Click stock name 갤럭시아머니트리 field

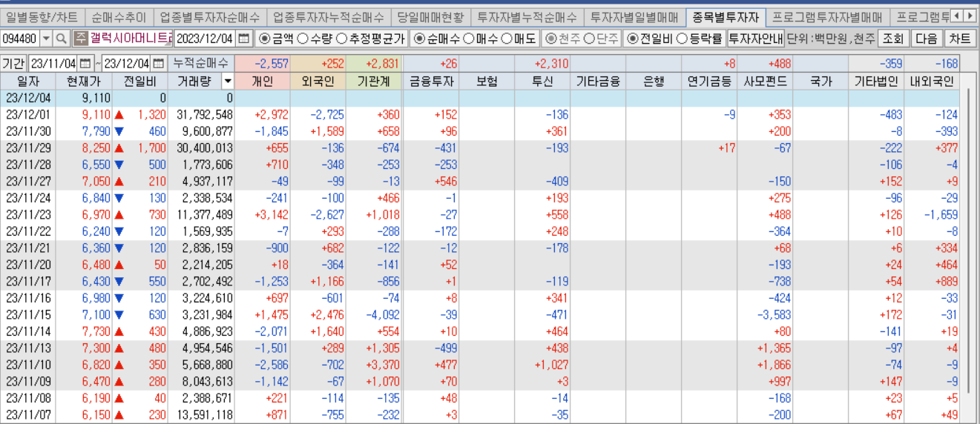131,38
